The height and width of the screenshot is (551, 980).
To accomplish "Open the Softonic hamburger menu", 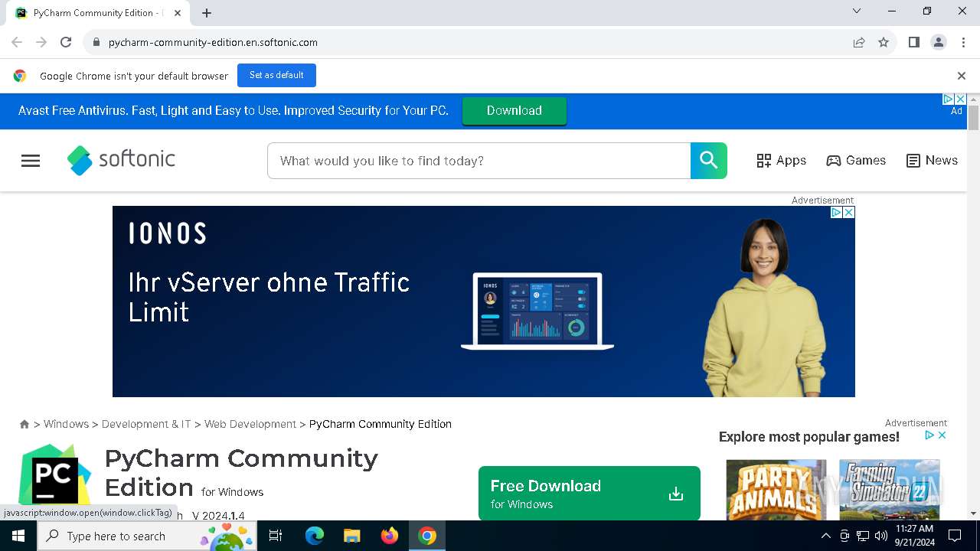I will 31,161.
